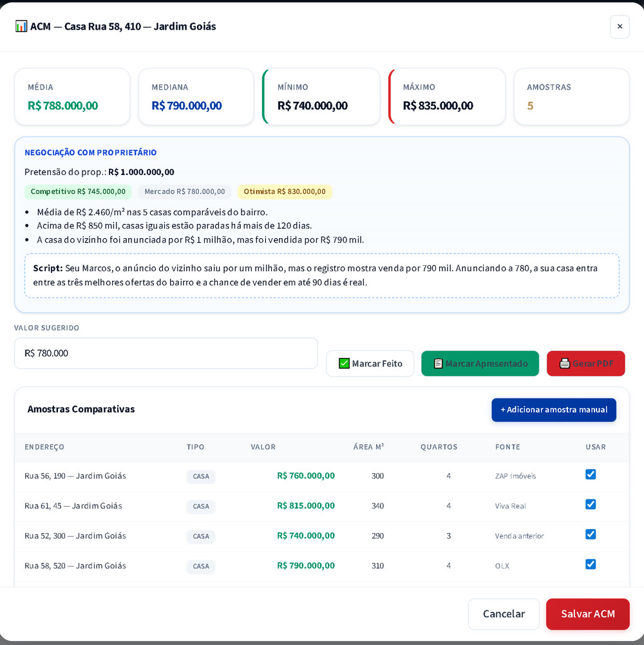The width and height of the screenshot is (644, 645).
Task: Click the Usar column header
Action: [x=596, y=447]
